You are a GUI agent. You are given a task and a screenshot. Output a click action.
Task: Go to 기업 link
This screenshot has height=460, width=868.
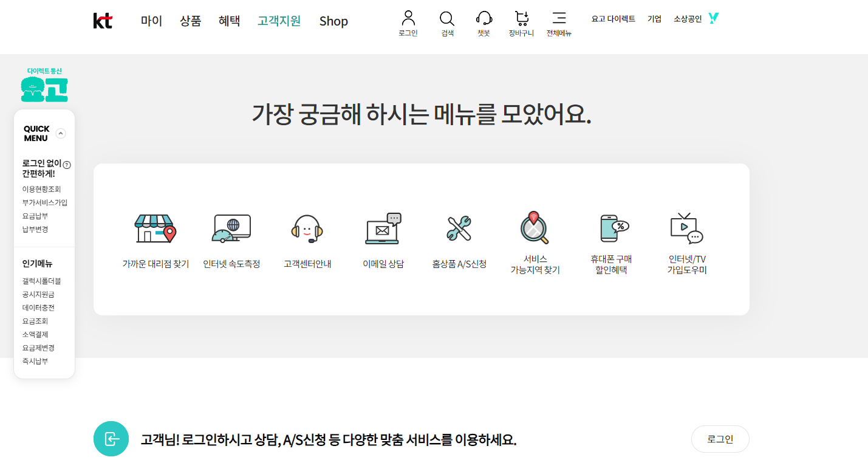click(x=654, y=19)
